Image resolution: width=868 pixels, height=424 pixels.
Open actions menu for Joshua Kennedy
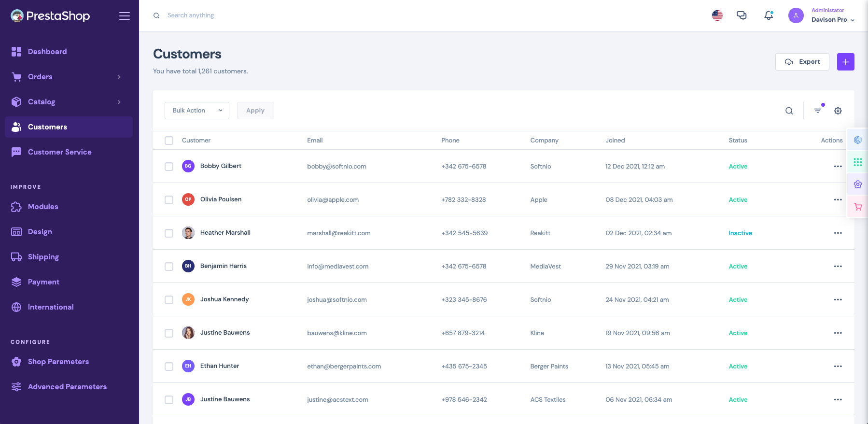(838, 299)
